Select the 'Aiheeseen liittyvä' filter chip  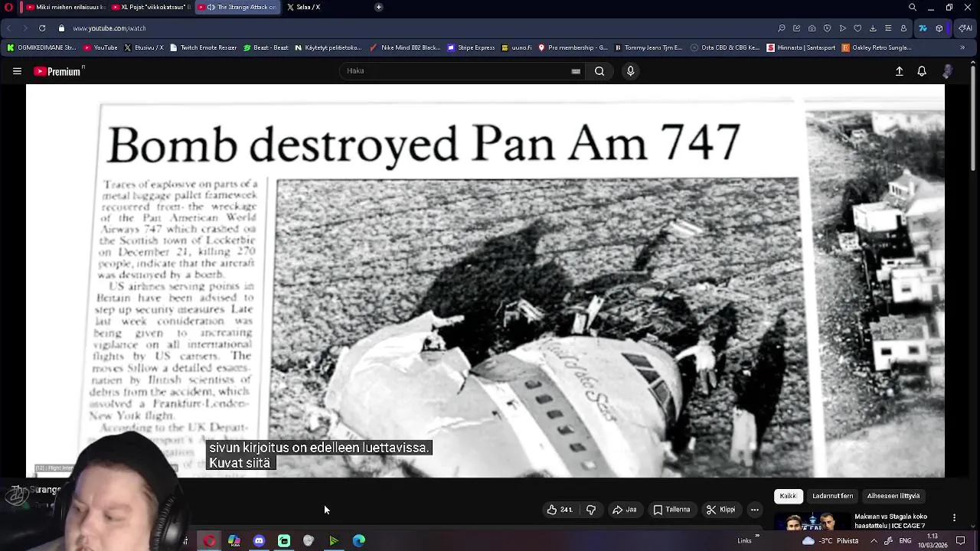click(x=893, y=496)
